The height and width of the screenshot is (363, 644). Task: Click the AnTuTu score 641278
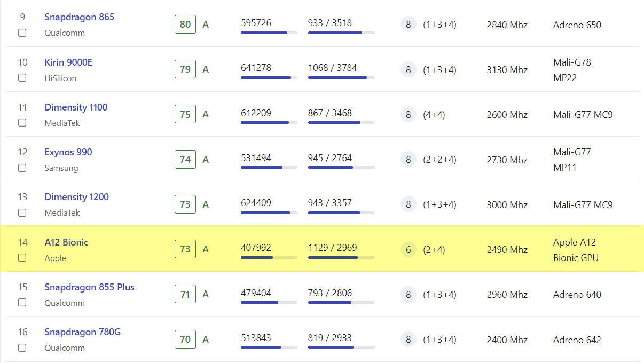(256, 68)
